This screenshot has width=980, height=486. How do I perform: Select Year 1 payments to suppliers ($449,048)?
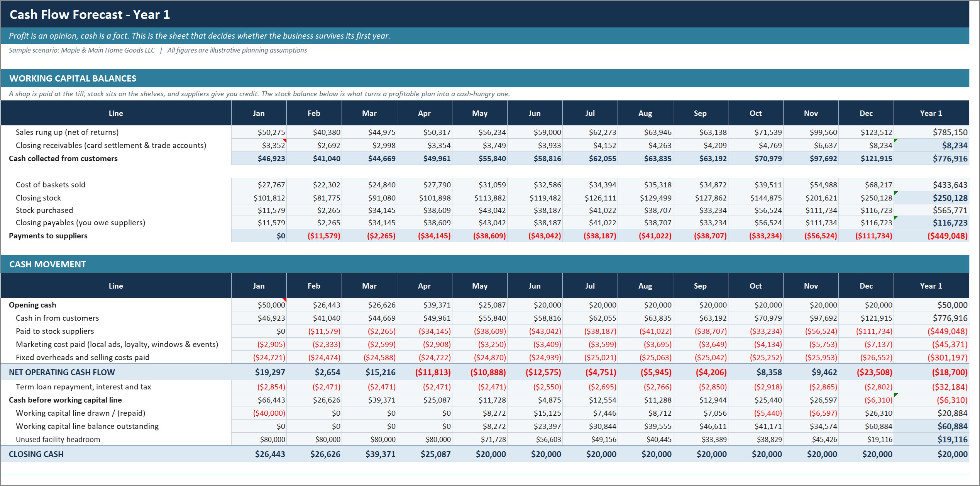(931, 236)
